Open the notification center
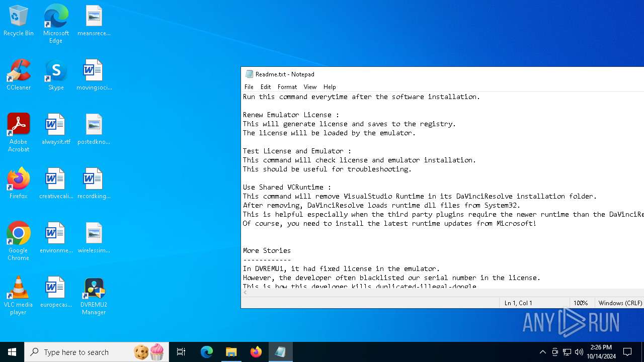This screenshot has height=362, width=644. 627,352
